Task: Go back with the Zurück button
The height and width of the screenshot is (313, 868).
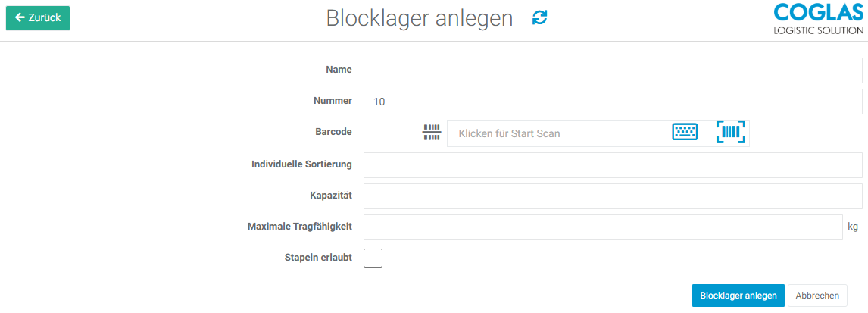Action: [38, 17]
